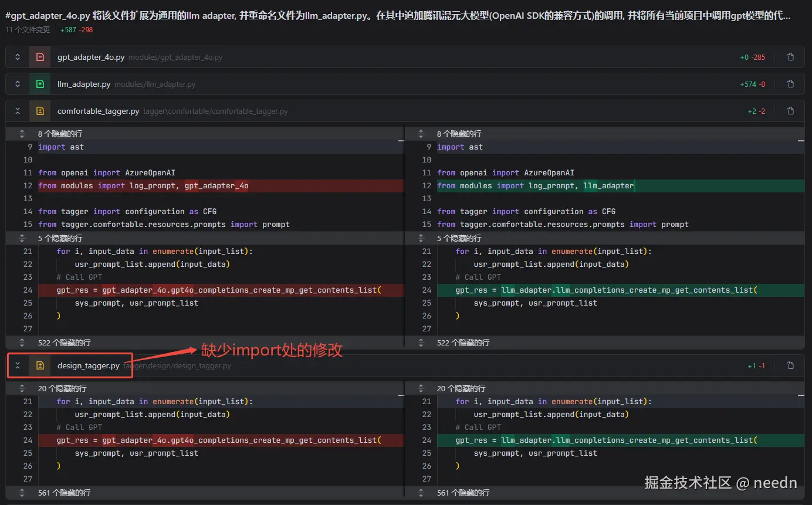Expand left pane's 20 hidden lines in design_tagger
The image size is (812, 505).
22,388
